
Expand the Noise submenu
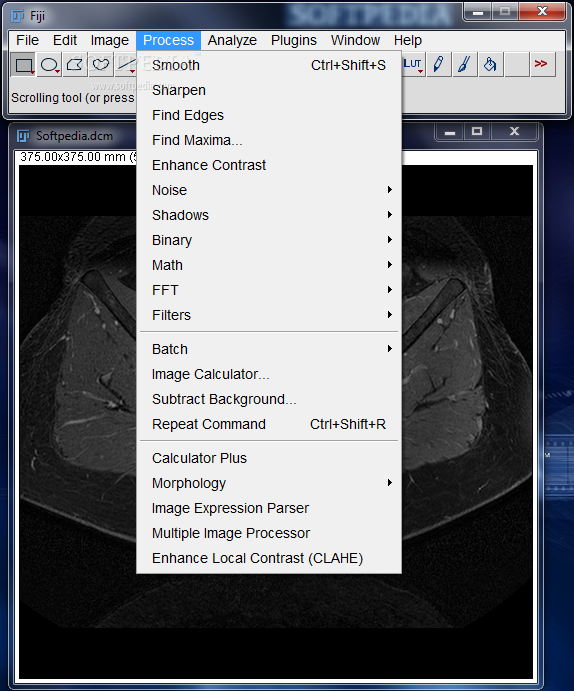tap(269, 190)
